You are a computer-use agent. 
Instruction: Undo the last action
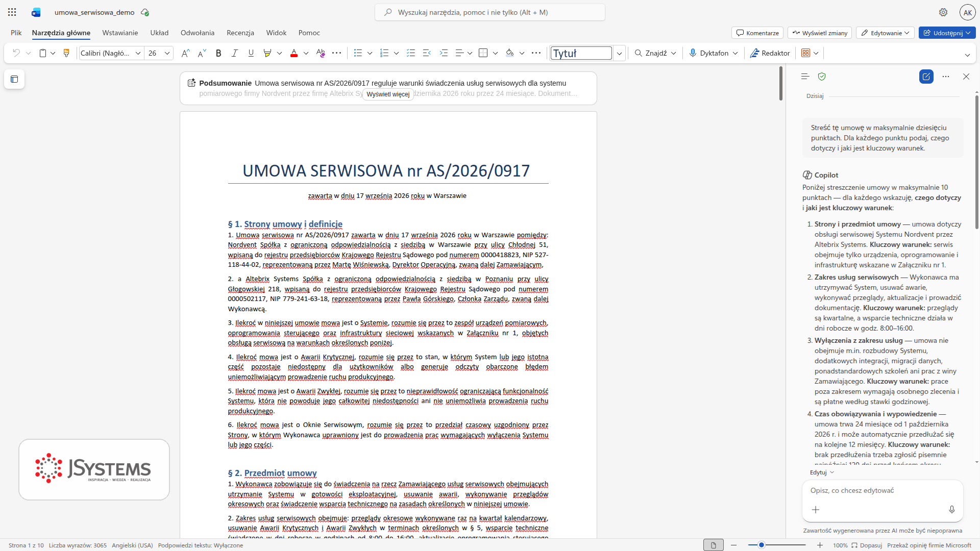click(x=16, y=53)
